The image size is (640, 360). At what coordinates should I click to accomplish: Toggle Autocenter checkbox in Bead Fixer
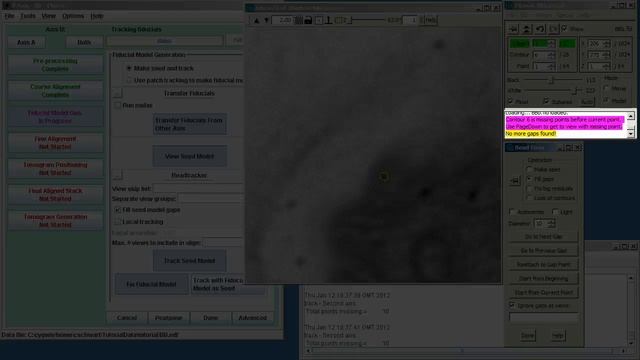pyautogui.click(x=512, y=212)
